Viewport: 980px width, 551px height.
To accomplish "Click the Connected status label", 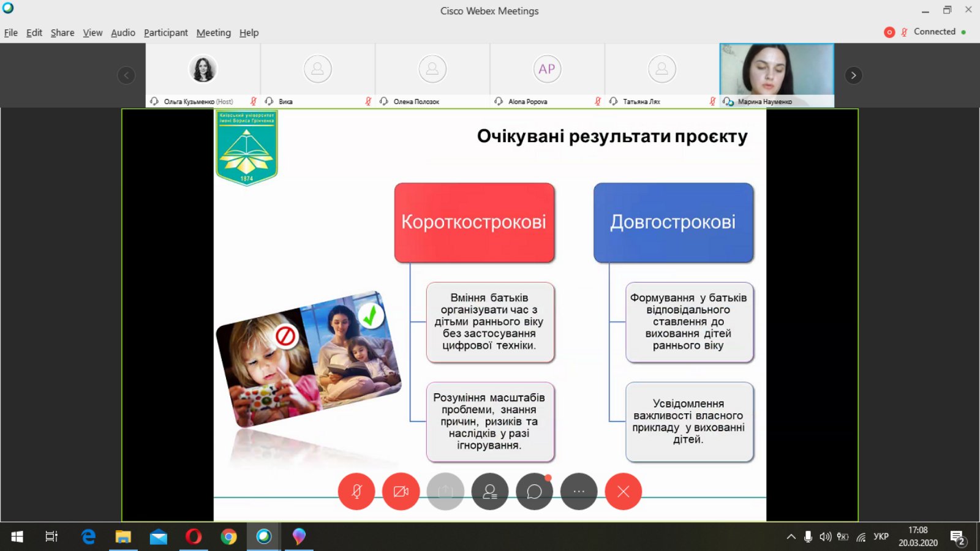I will (935, 32).
